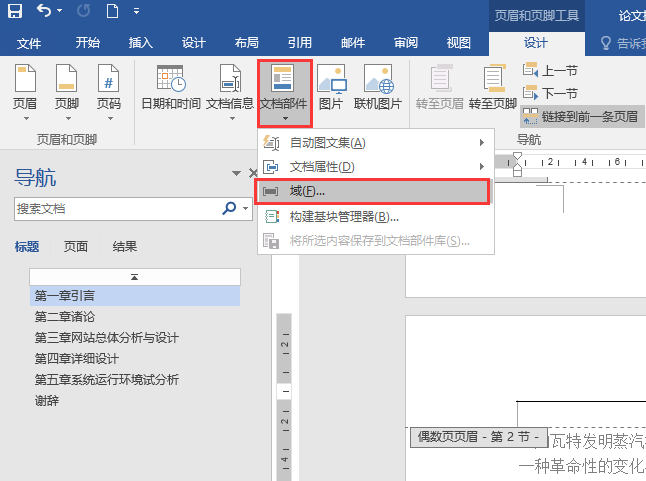Image resolution: width=646 pixels, height=481 pixels.
Task: Open the 页码 page number button
Action: pos(108,88)
